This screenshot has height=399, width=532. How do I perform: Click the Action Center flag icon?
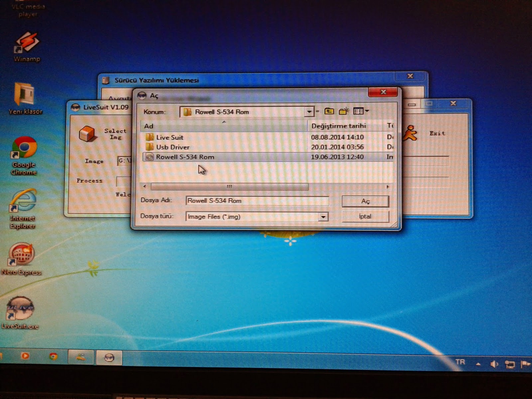coord(525,365)
